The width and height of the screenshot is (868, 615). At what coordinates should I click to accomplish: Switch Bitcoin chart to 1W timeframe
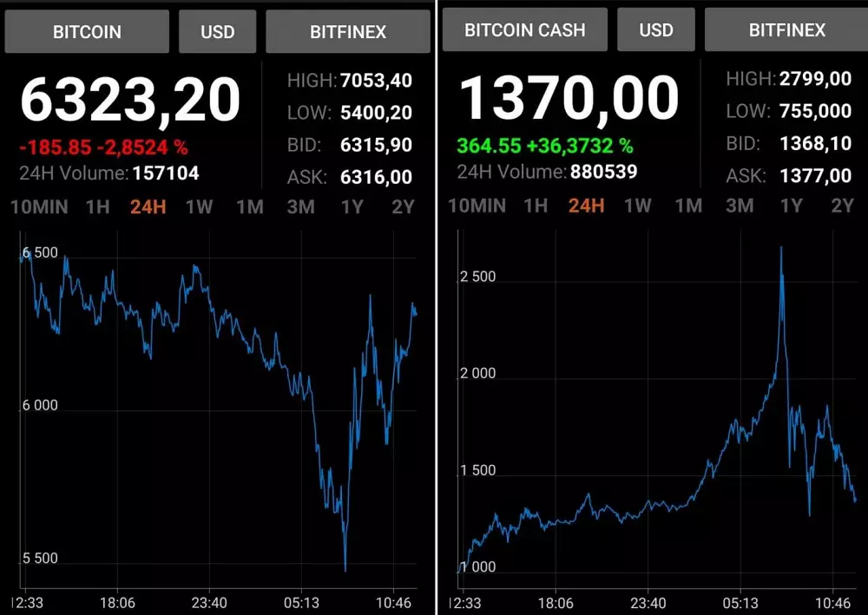point(198,207)
